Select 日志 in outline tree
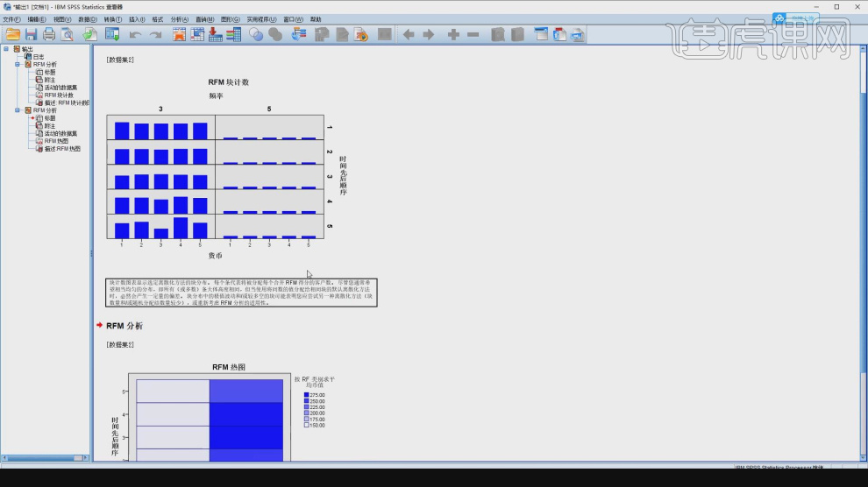Image resolution: width=868 pixels, height=487 pixels. coord(39,56)
